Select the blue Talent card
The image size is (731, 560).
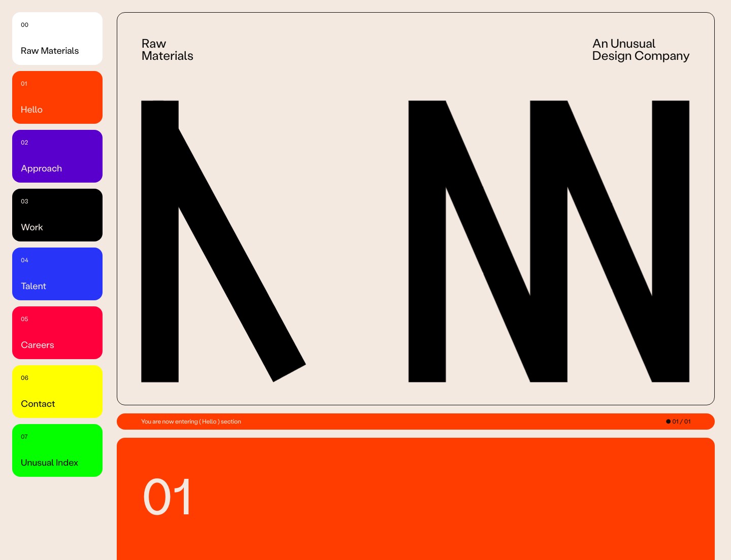coord(57,274)
